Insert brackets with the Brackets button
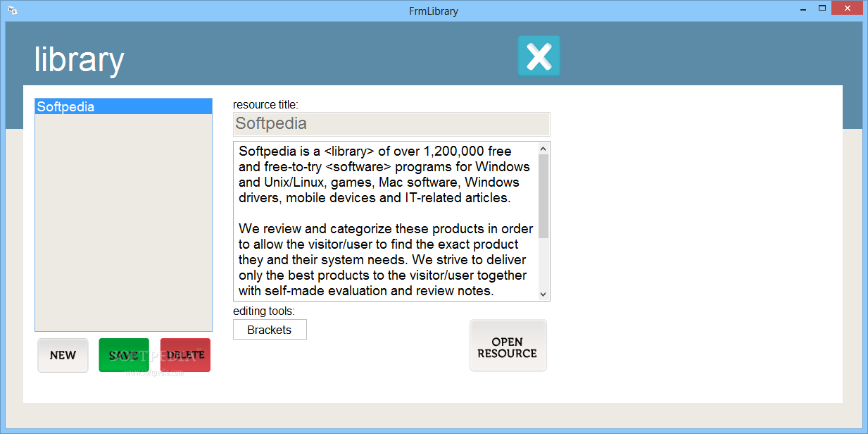Screen dimensions: 868x434 point(270,330)
